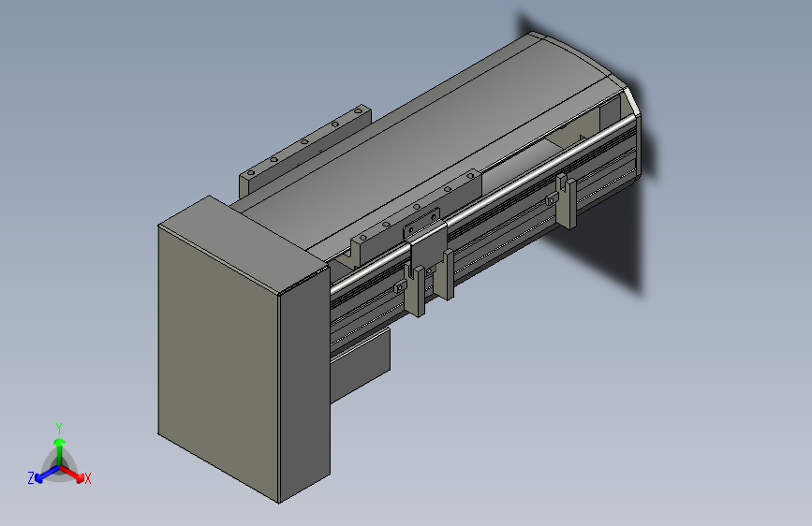
Task: Select the large end housing box front face
Action: pyautogui.click(x=218, y=362)
